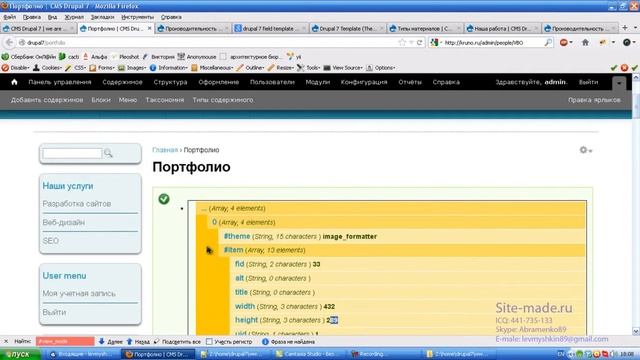Toggle admin shortcut bar arrow button
640x360 pixels.
[x=619, y=83]
